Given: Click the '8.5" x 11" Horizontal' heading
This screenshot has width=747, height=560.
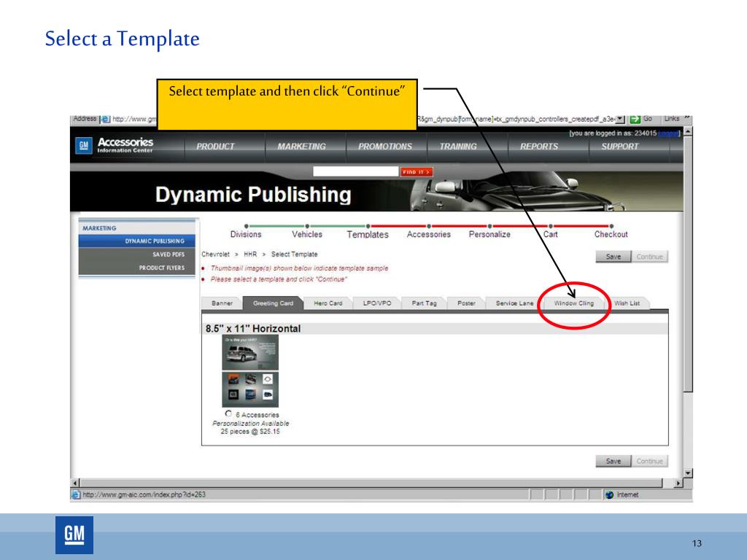Looking at the screenshot, I should (x=253, y=329).
